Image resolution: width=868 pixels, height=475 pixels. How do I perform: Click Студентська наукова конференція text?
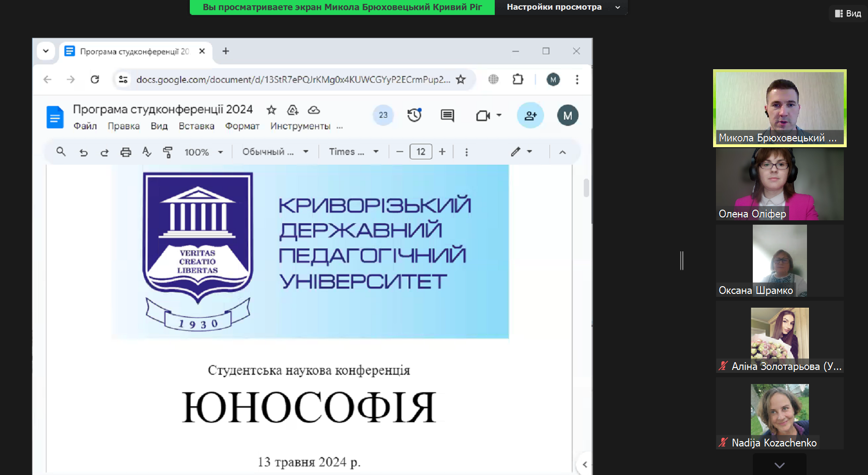(309, 370)
